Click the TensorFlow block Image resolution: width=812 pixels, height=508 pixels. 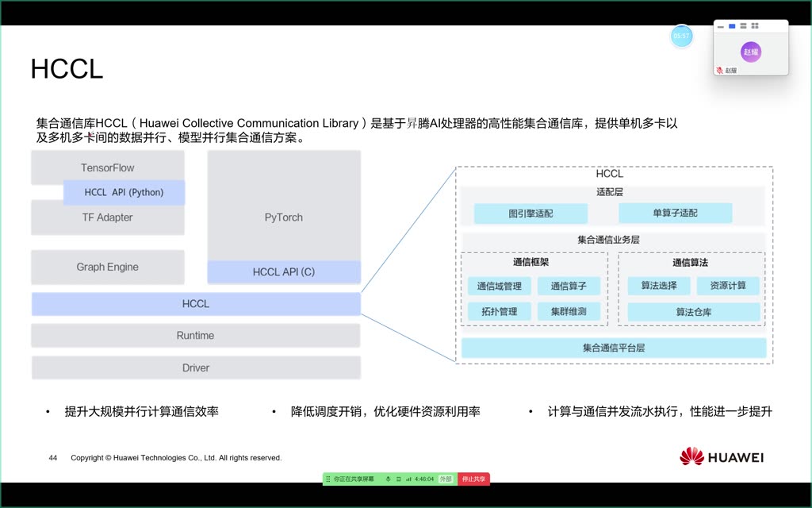click(x=108, y=167)
